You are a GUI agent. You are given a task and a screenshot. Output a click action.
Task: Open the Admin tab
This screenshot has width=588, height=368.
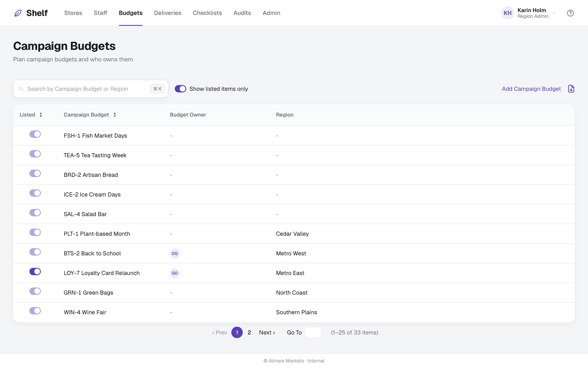pyautogui.click(x=271, y=13)
